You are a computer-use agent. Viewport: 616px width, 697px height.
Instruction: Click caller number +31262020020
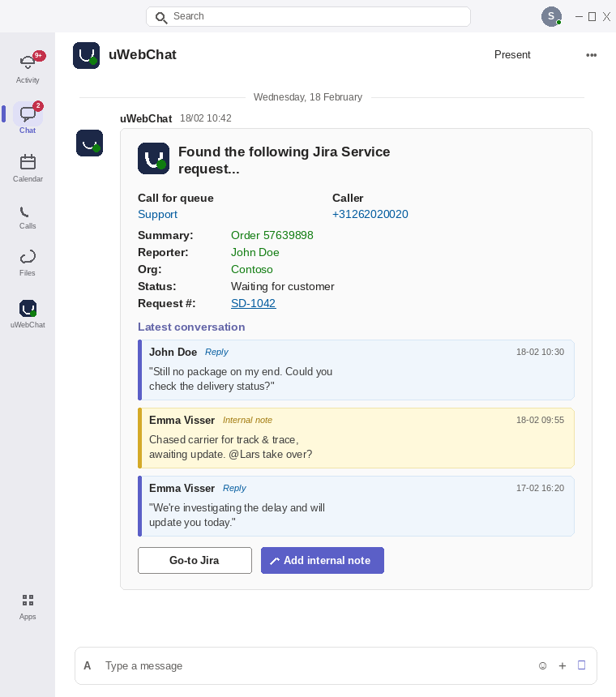point(370,214)
